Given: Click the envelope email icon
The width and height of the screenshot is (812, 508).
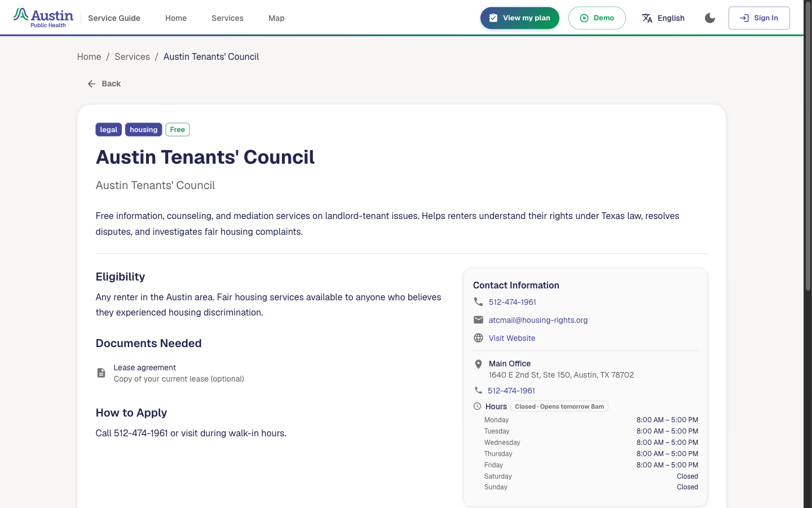Looking at the screenshot, I should (478, 320).
